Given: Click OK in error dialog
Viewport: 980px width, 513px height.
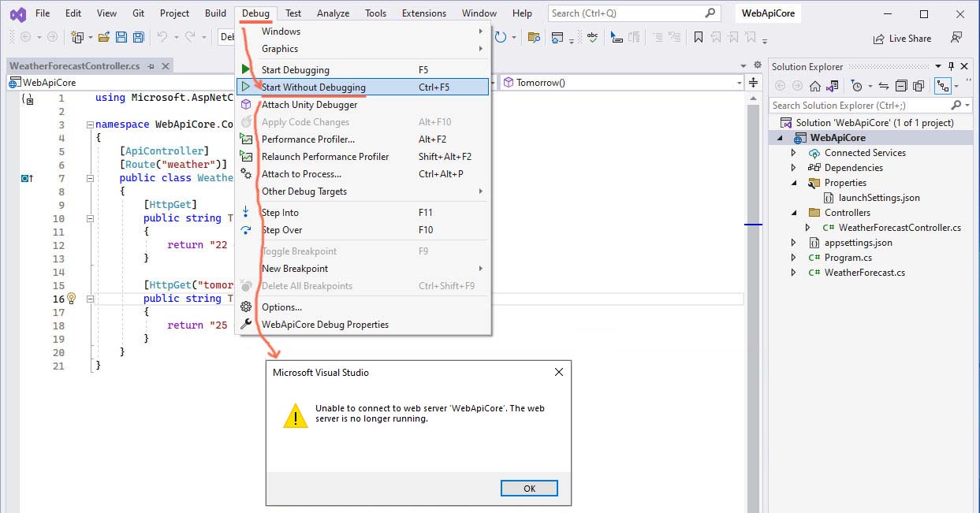Looking at the screenshot, I should [x=529, y=489].
